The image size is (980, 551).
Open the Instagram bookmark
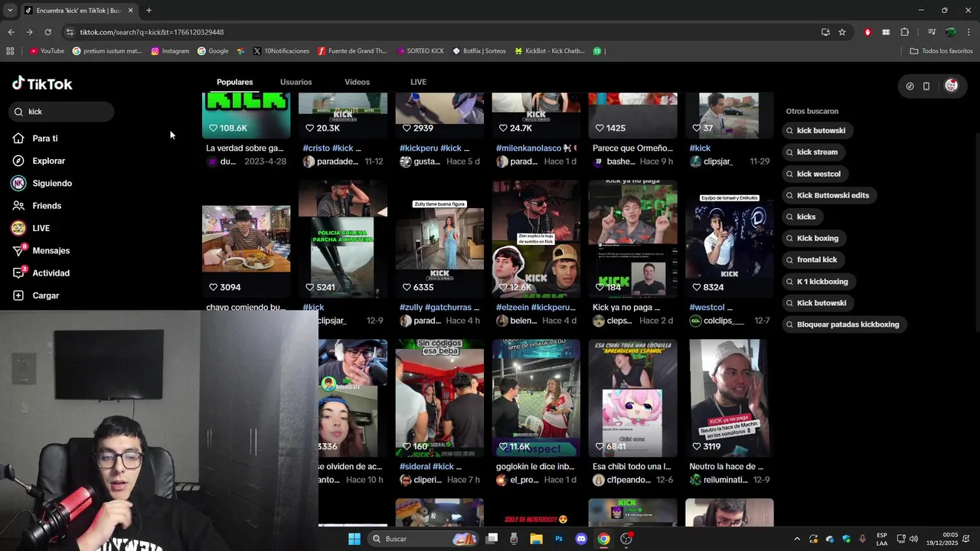point(170,51)
